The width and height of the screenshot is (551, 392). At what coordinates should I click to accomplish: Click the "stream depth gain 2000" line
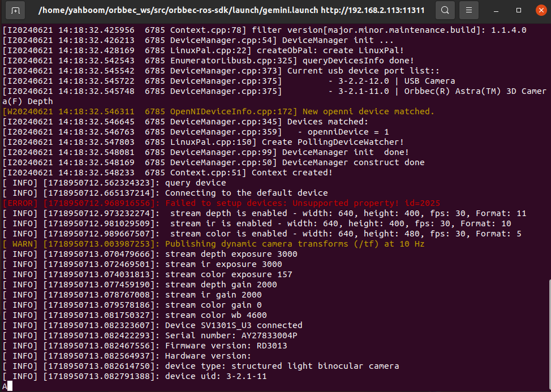click(x=140, y=285)
